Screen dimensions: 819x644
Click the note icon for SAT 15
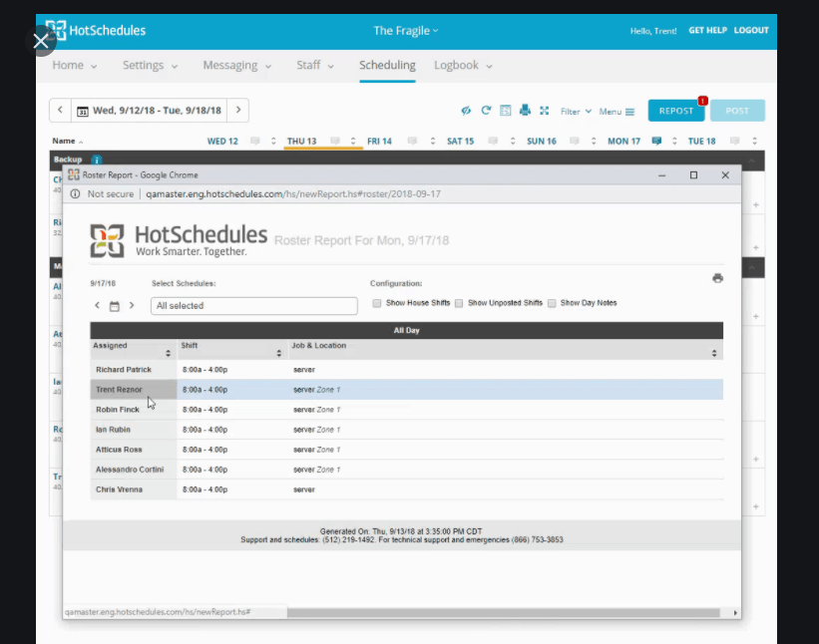493,141
